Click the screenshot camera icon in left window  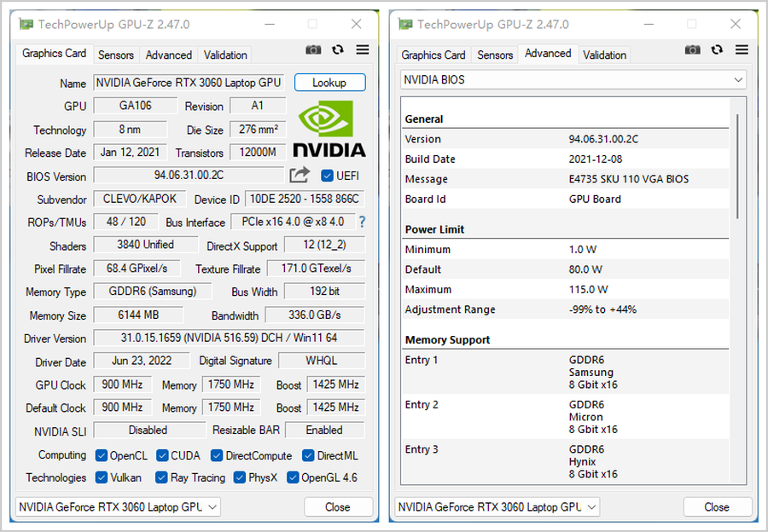[x=314, y=50]
